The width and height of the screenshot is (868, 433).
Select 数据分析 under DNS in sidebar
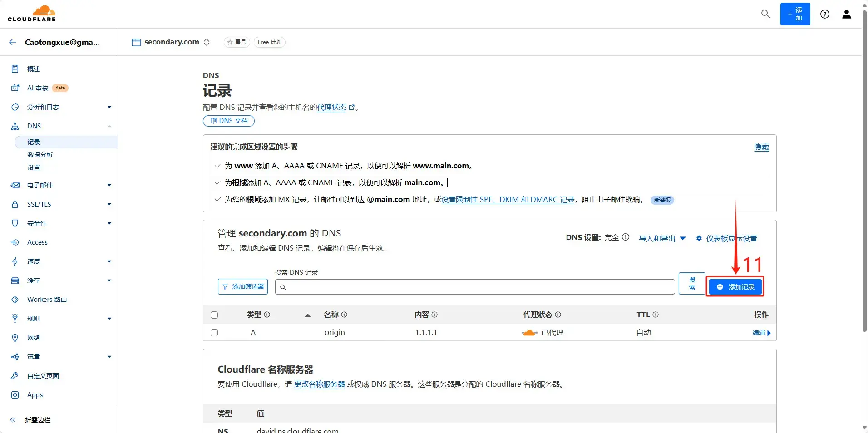(40, 155)
